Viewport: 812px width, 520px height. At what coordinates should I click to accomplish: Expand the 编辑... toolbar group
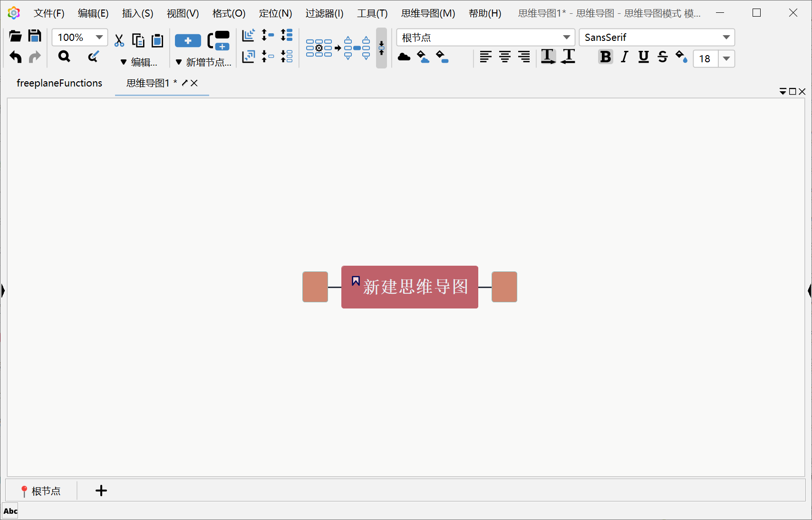138,62
